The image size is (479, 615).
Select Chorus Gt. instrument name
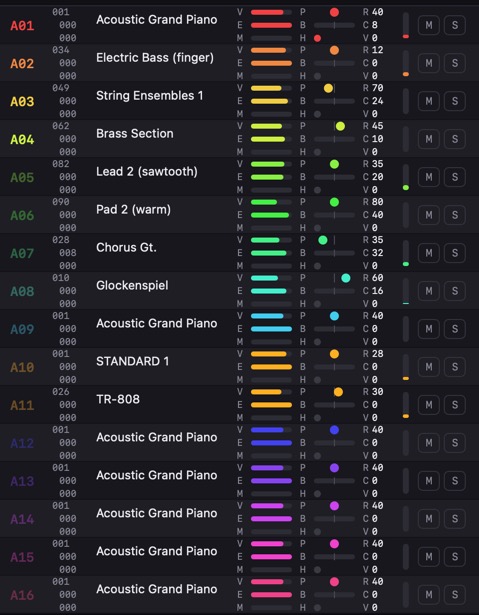click(126, 247)
